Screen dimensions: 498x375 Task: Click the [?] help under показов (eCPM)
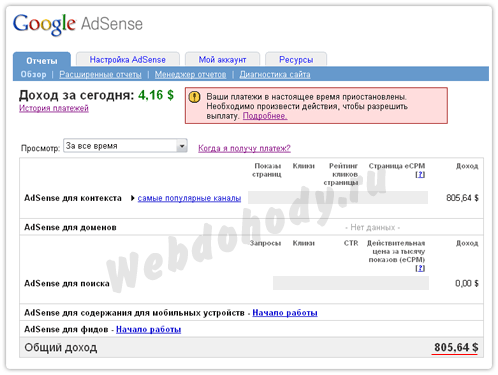(420, 268)
